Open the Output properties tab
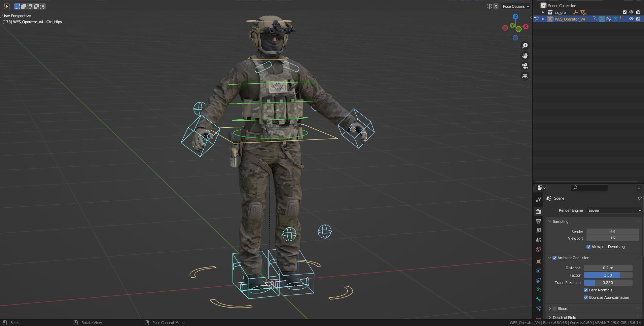This screenshot has height=326, width=644. point(538,221)
